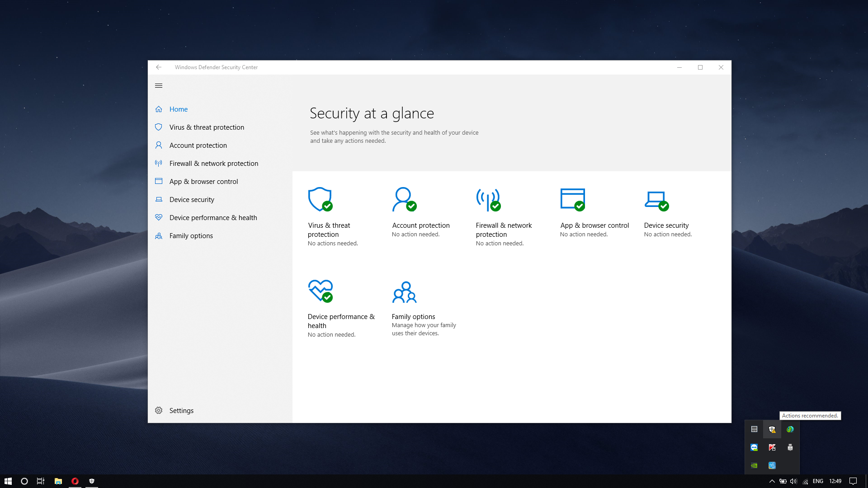Image resolution: width=868 pixels, height=488 pixels.
Task: Click the Firewall & network antenna tile icon
Action: pos(488,199)
